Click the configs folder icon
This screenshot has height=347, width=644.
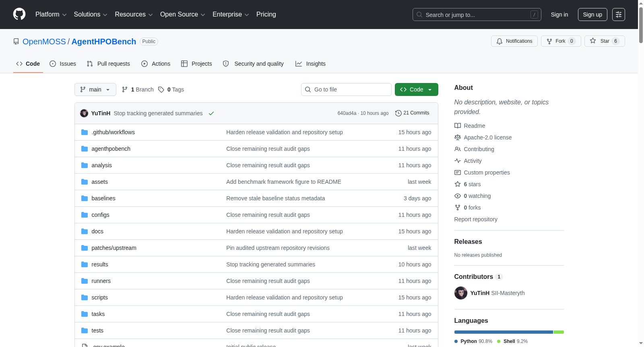tap(85, 215)
